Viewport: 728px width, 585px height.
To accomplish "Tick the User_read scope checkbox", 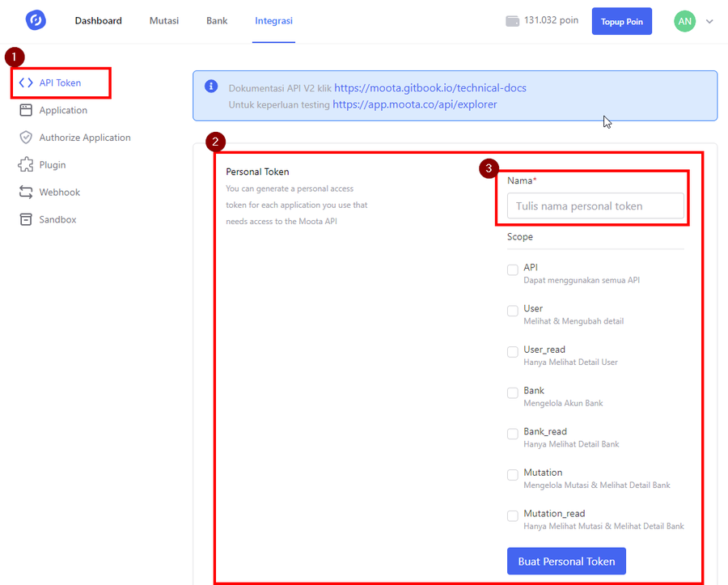I will point(513,352).
